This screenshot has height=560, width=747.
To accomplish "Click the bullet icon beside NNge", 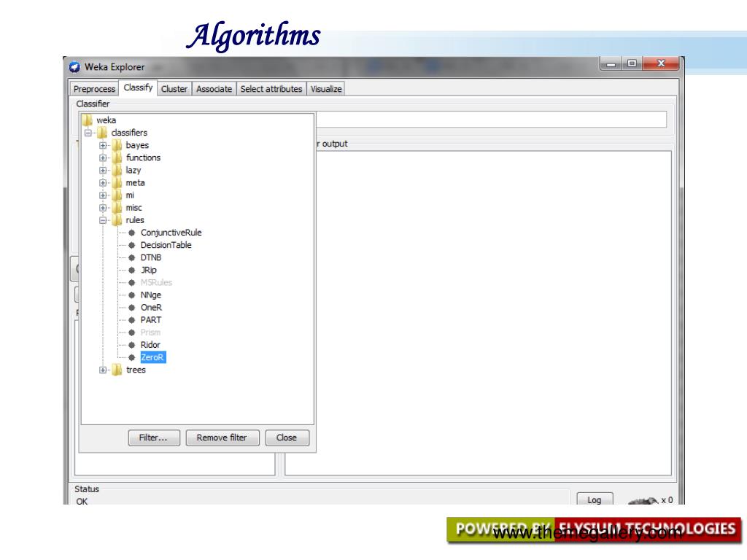I will [132, 295].
